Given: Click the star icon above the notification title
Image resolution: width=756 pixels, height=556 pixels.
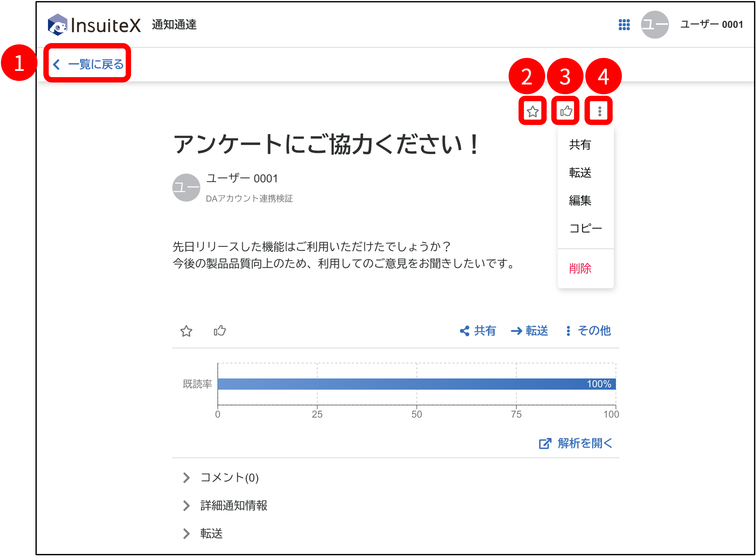Looking at the screenshot, I should [x=532, y=111].
